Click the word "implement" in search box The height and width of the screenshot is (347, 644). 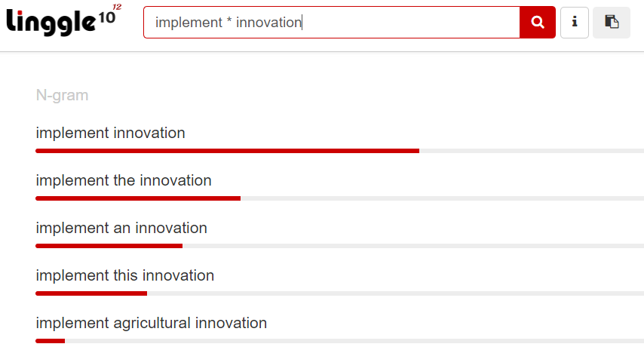pos(189,23)
